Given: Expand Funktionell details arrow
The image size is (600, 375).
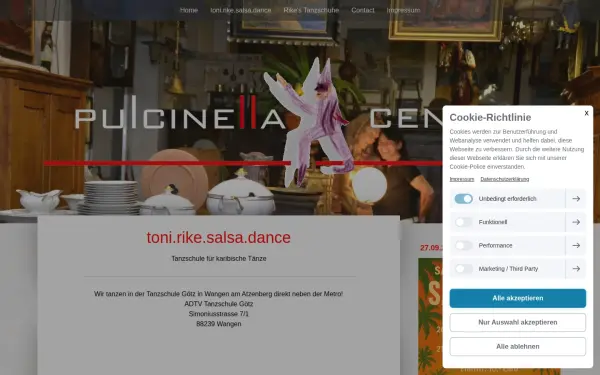Looking at the screenshot, I should pyautogui.click(x=576, y=222).
